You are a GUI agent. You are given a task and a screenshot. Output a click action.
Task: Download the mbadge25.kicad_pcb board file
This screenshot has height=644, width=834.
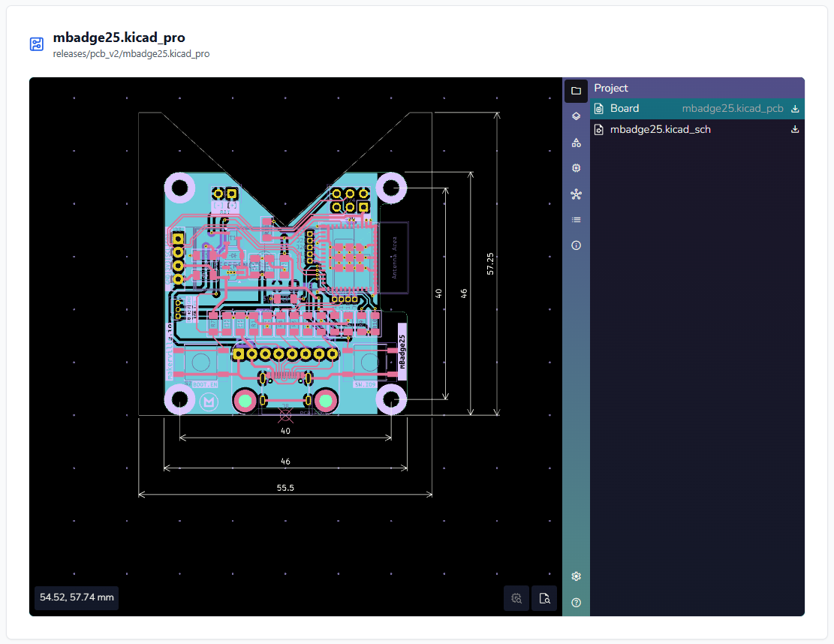(795, 109)
